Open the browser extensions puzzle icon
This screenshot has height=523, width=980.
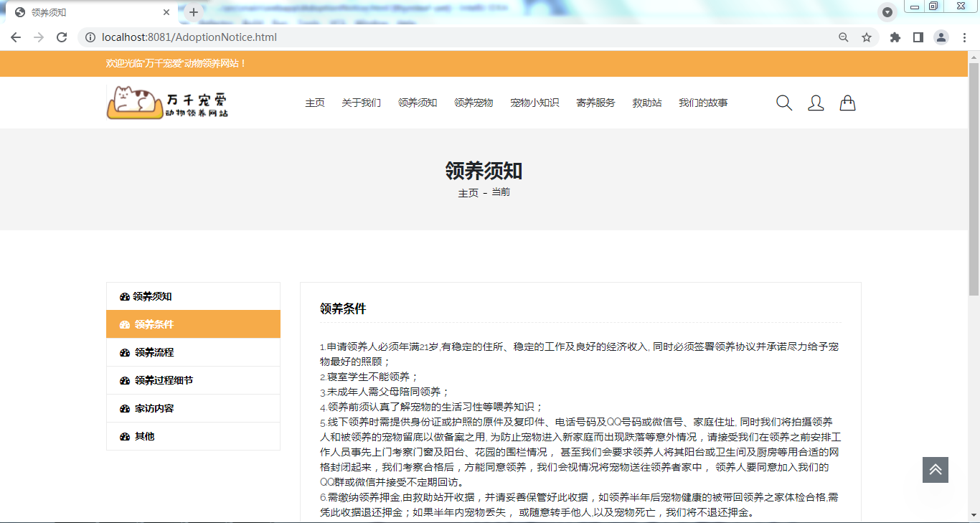895,37
